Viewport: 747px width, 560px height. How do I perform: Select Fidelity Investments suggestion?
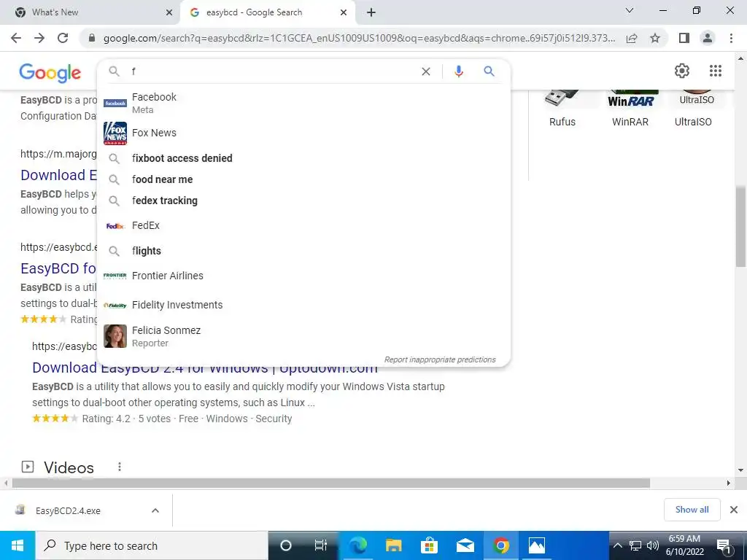(303, 305)
